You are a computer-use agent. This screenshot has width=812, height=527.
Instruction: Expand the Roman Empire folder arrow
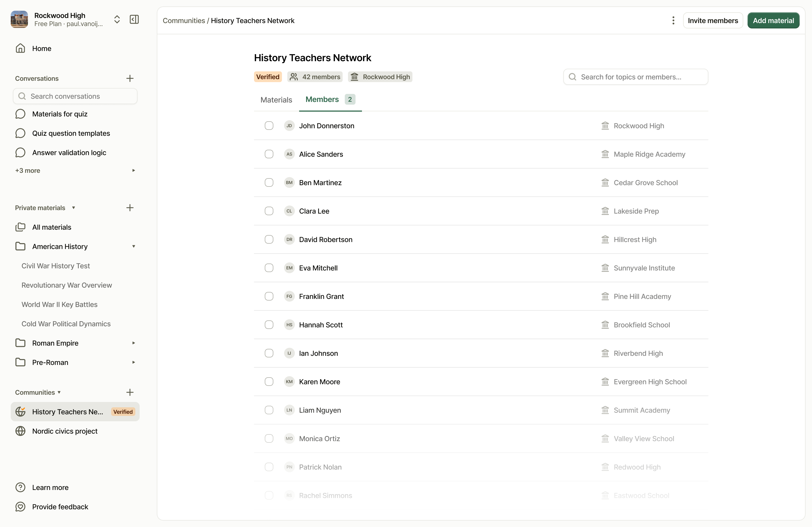click(134, 343)
